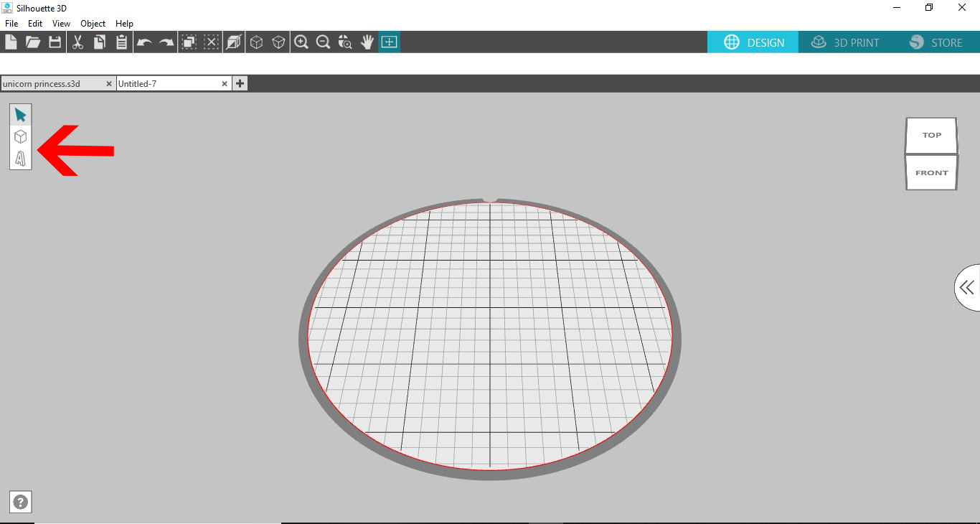Open the STORE tab

pyautogui.click(x=936, y=42)
